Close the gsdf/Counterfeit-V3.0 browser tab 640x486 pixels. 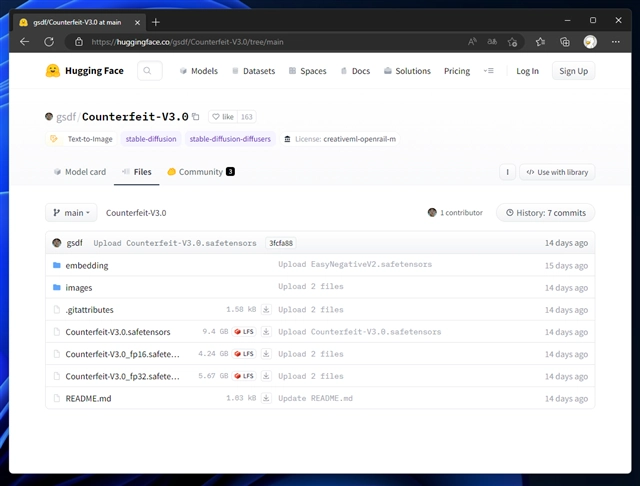[x=138, y=22]
